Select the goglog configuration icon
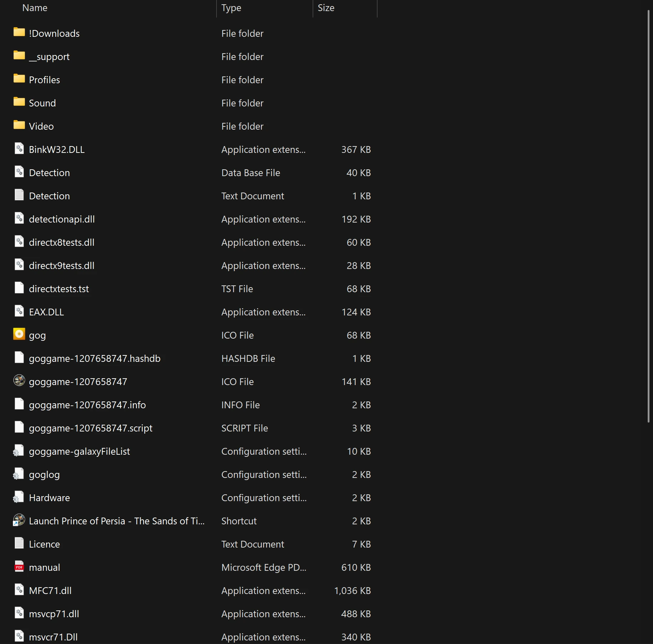Screen dimensions: 653x644 click(19, 474)
